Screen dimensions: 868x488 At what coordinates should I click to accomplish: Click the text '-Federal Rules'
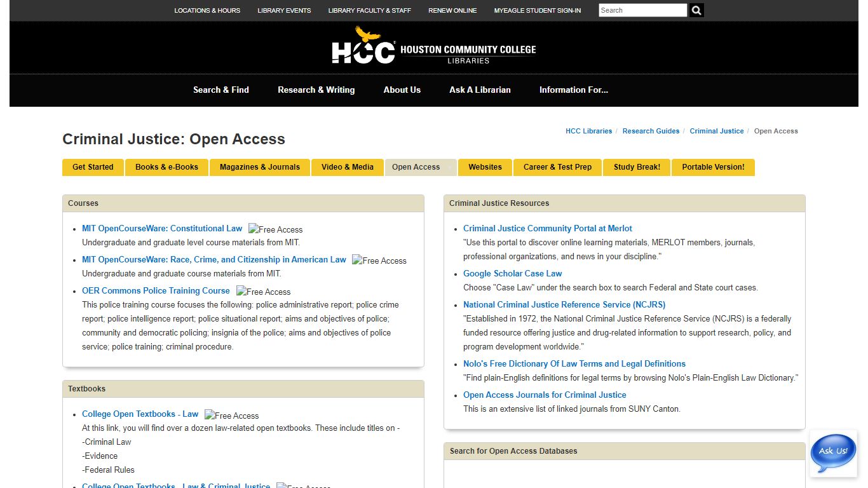(x=108, y=470)
